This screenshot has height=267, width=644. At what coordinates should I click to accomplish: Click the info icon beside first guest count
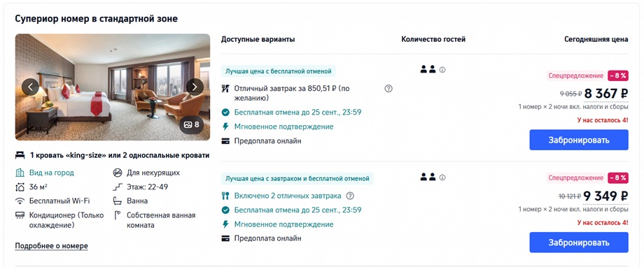pyautogui.click(x=442, y=70)
